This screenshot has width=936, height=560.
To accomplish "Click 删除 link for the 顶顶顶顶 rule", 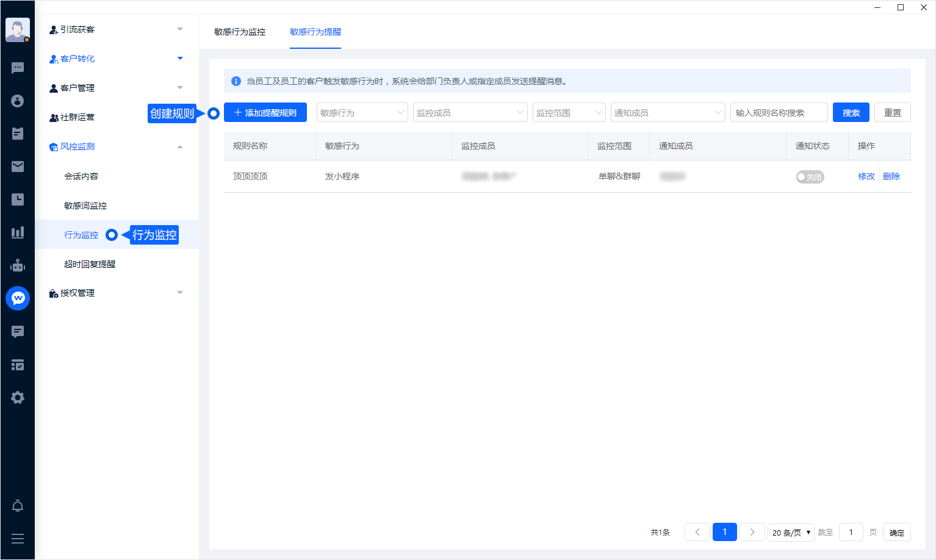I will coord(891,176).
